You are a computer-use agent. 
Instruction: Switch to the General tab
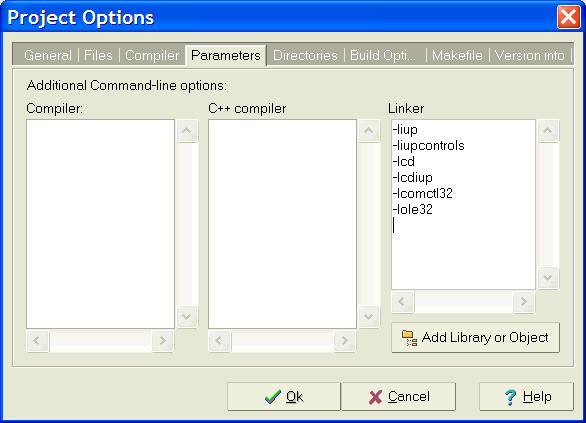48,56
